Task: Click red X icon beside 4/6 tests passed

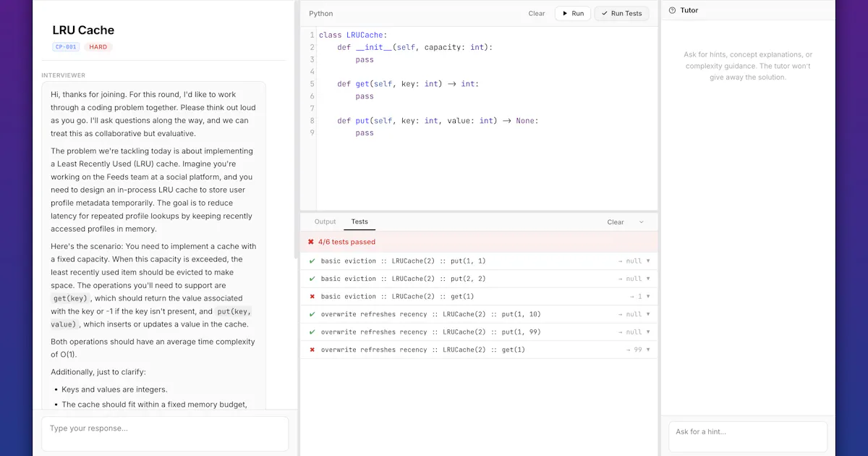Action: click(x=311, y=242)
